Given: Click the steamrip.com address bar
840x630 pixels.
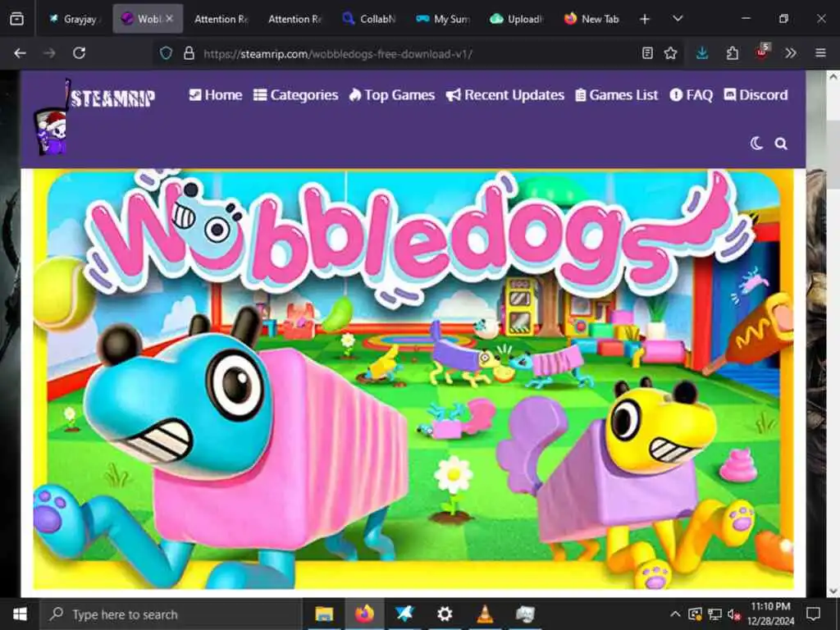Looking at the screenshot, I should click(418, 53).
